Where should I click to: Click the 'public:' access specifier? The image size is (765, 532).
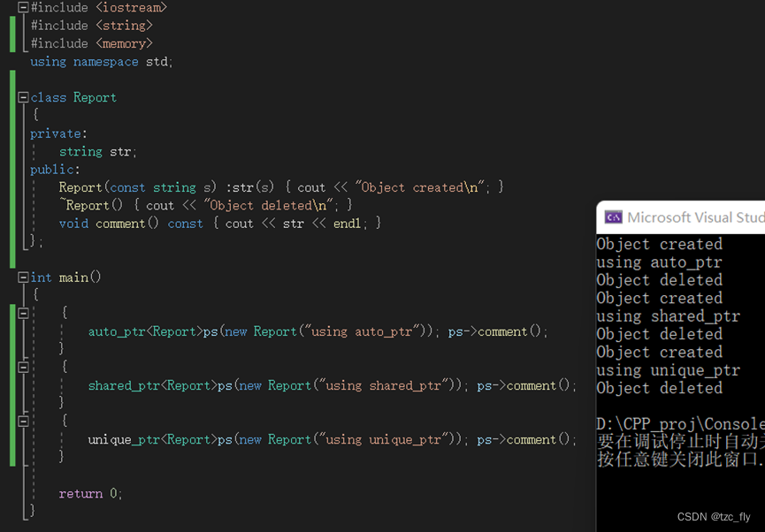[x=55, y=170]
